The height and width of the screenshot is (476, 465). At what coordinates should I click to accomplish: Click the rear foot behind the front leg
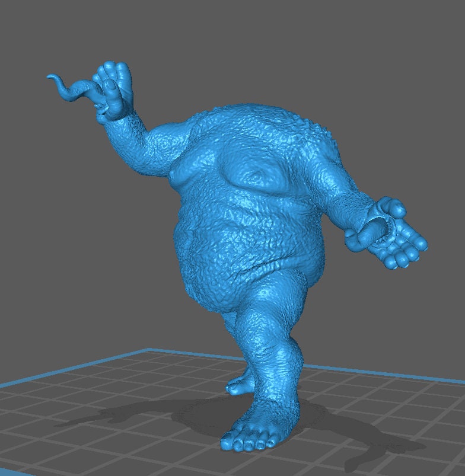pos(238,385)
